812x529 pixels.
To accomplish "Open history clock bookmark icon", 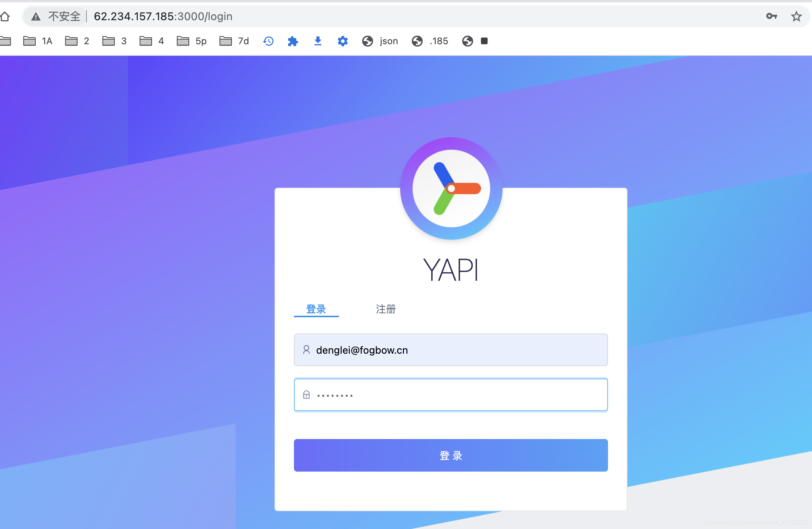I will [268, 41].
